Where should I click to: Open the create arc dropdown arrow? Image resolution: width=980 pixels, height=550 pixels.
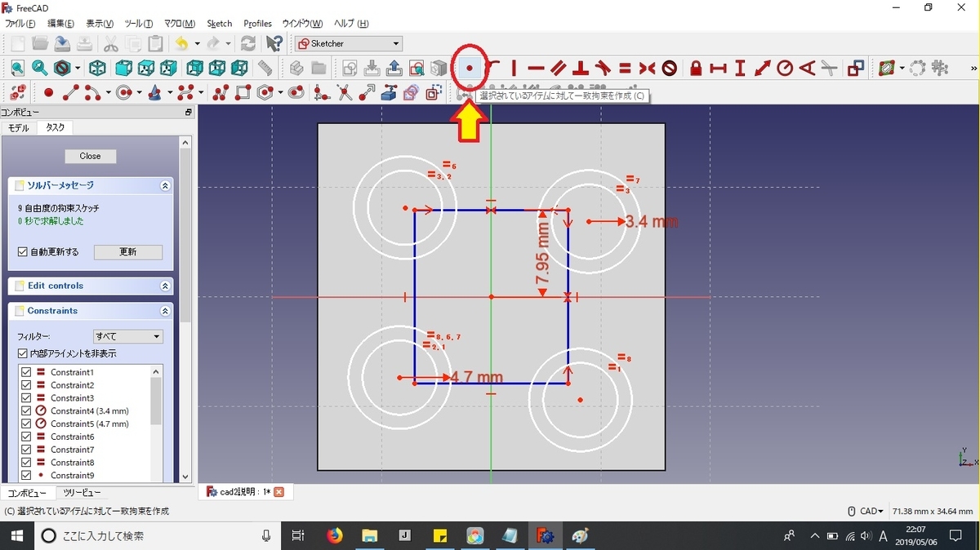pyautogui.click(x=108, y=92)
